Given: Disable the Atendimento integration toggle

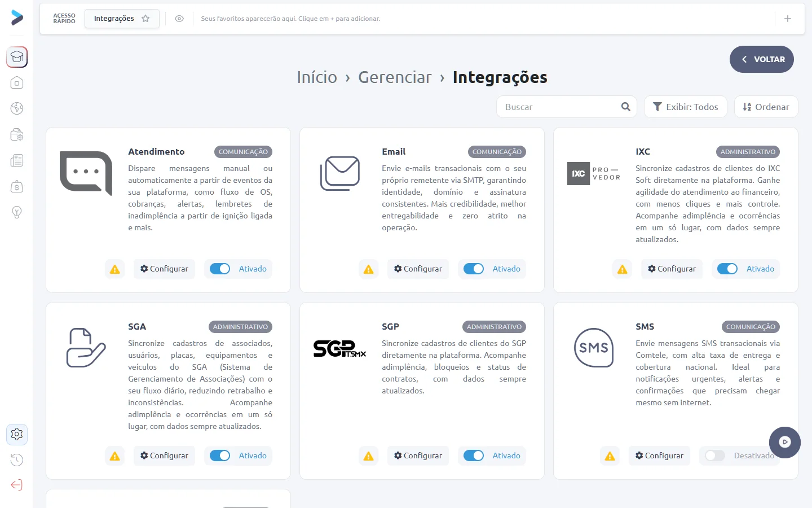Looking at the screenshot, I should [x=220, y=269].
